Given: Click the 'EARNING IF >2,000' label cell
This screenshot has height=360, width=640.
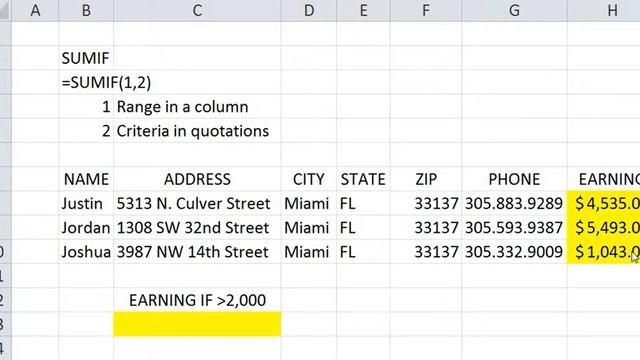Looking at the screenshot, I should [x=197, y=300].
